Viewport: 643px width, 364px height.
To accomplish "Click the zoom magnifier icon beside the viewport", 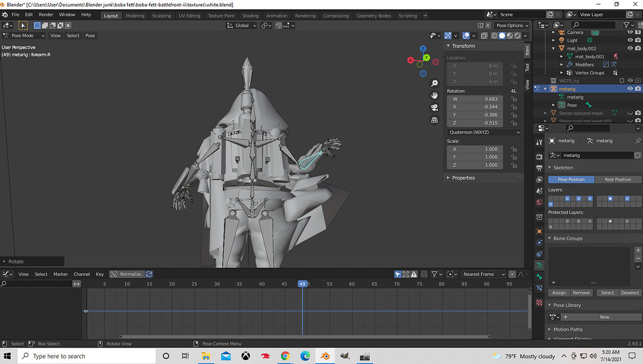I will 434,83.
